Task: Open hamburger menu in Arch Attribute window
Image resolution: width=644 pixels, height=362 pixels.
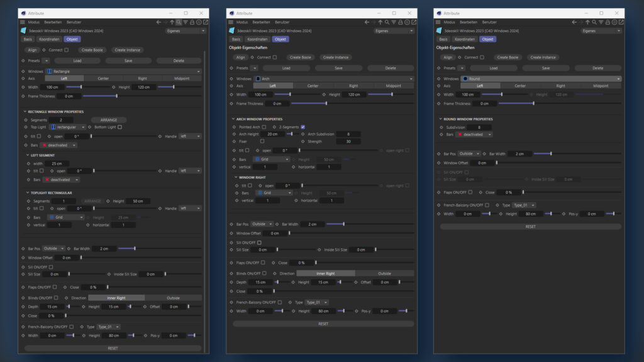Action: [x=231, y=22]
